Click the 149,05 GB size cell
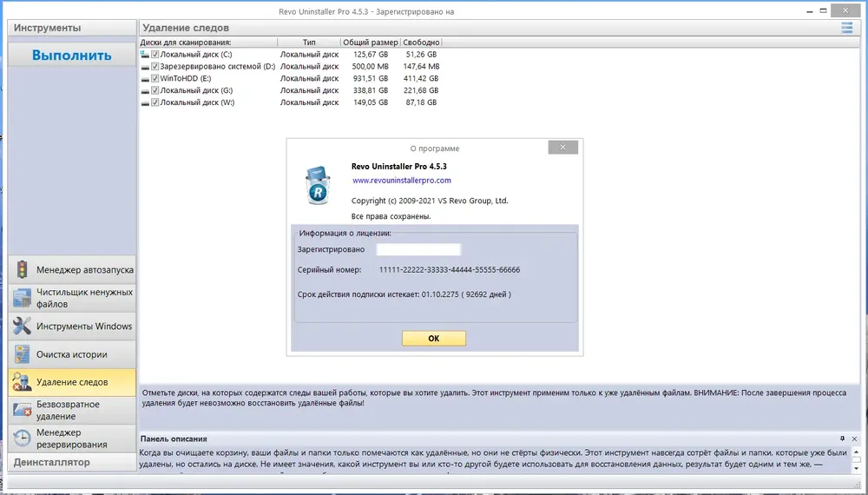 click(x=371, y=102)
